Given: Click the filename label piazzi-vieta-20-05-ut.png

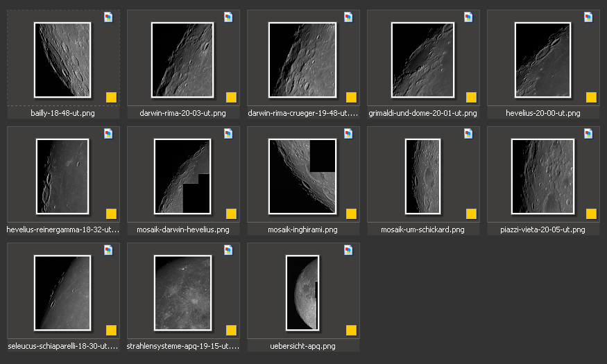Looking at the screenshot, I should 542,229.
